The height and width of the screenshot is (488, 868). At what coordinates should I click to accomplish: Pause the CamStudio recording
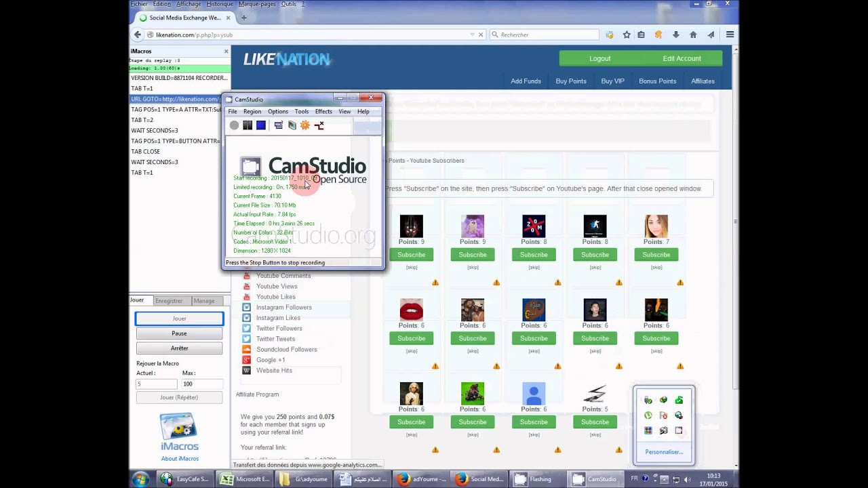tap(248, 125)
